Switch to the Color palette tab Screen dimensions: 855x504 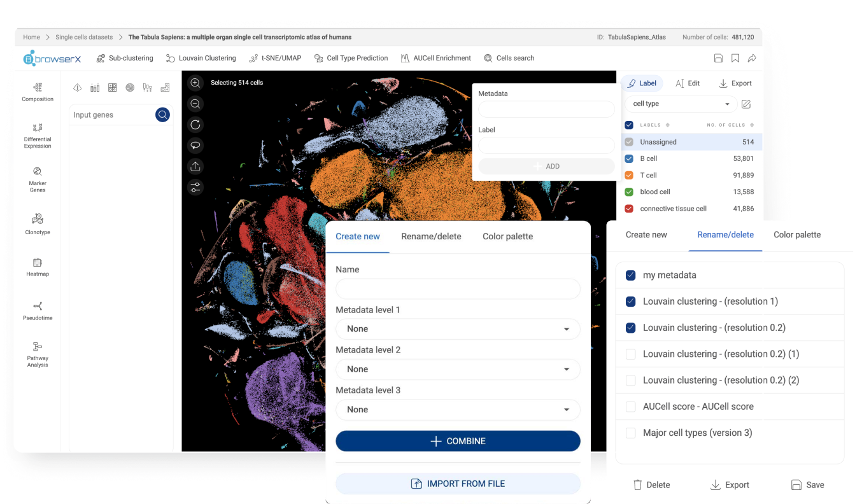[507, 236]
